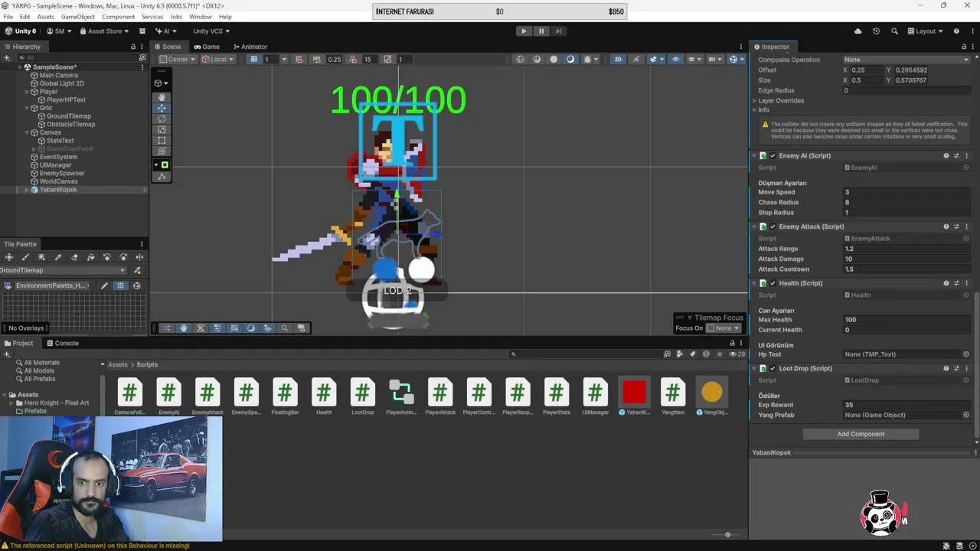Select the Rotate tool in Scene toolbar
The width and height of the screenshot is (980, 551).
coord(162,119)
